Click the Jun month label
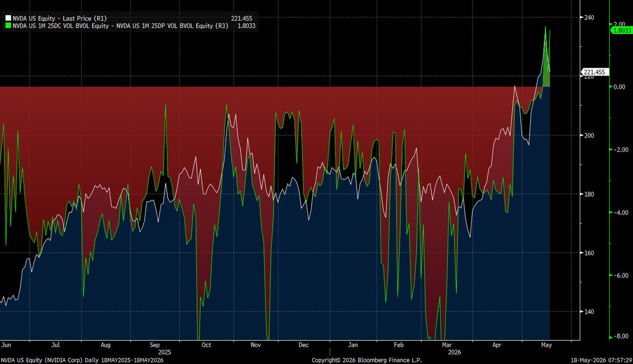Screen dimensions: 633x364 pos(7,344)
